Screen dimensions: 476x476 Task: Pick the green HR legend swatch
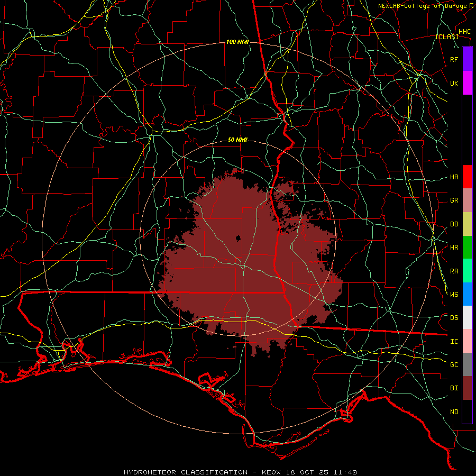pos(467,247)
